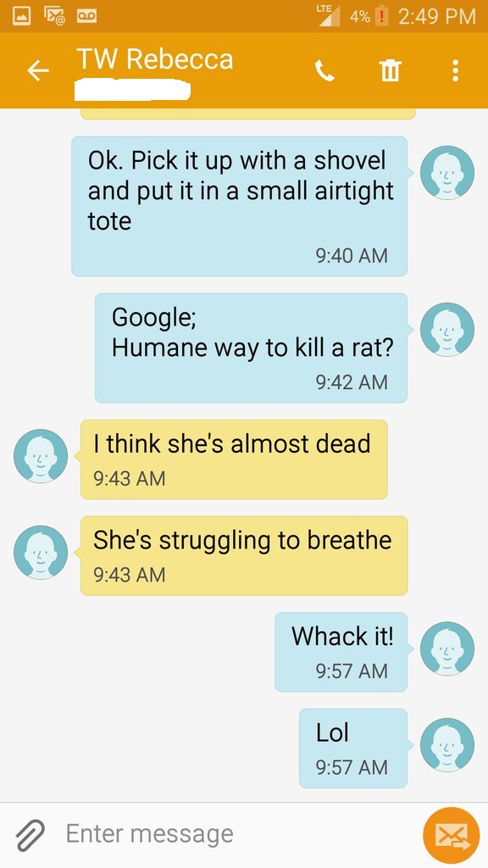Image resolution: width=488 pixels, height=868 pixels.
Task: Select the 'Whack it!' message bubble
Action: coord(341,652)
